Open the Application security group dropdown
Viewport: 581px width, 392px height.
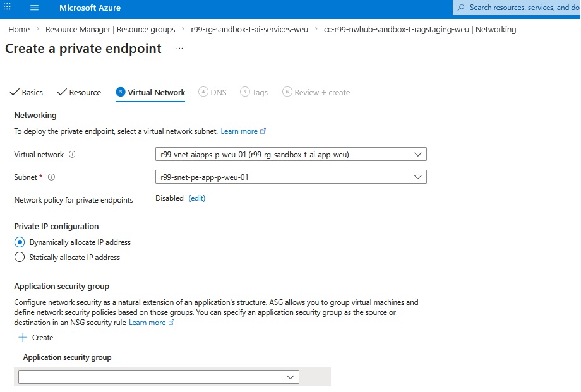(x=290, y=376)
